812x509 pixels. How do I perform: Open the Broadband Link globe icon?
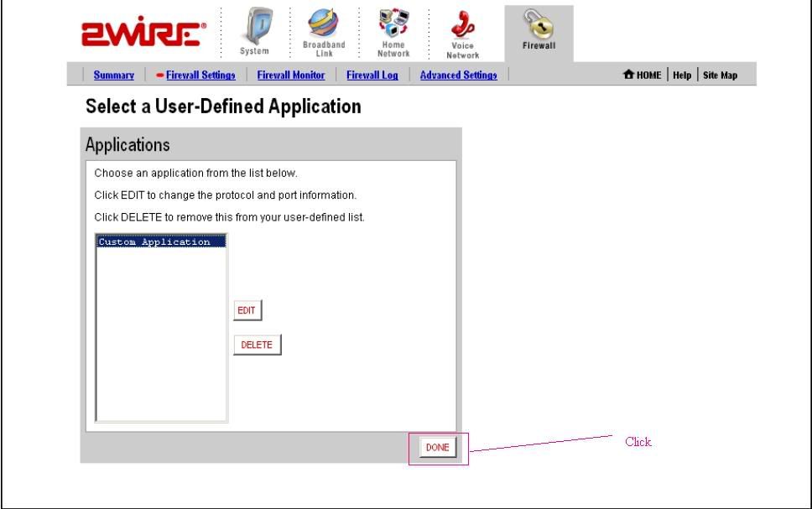tap(323, 23)
